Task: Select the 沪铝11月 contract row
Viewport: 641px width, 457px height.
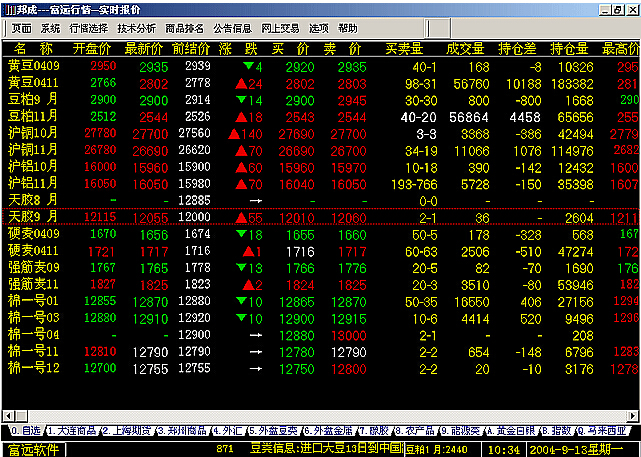Action: tap(321, 184)
